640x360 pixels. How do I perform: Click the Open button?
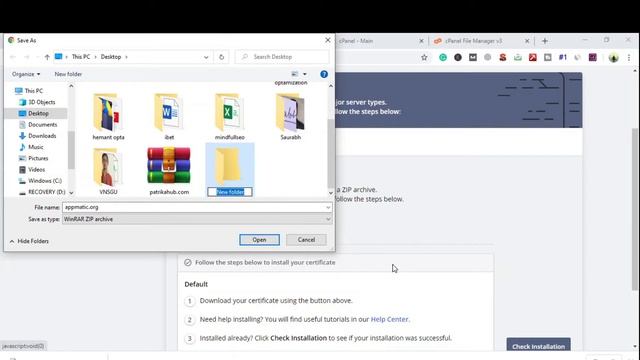click(259, 240)
